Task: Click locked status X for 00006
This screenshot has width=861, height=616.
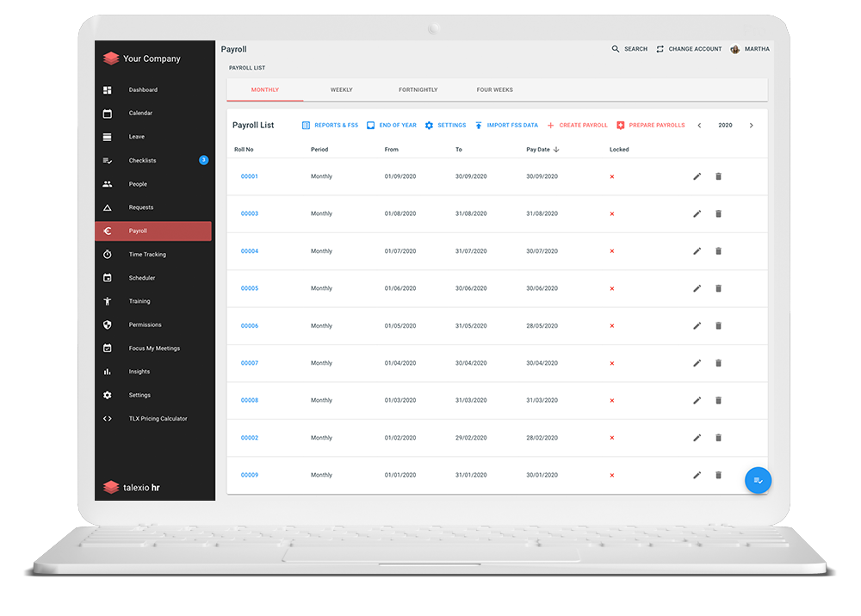Action: [611, 326]
